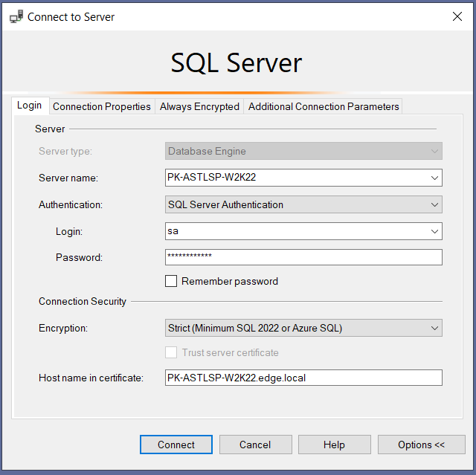Click the Connect to Server title icon
Image resolution: width=476 pixels, height=475 pixels.
[16, 16]
